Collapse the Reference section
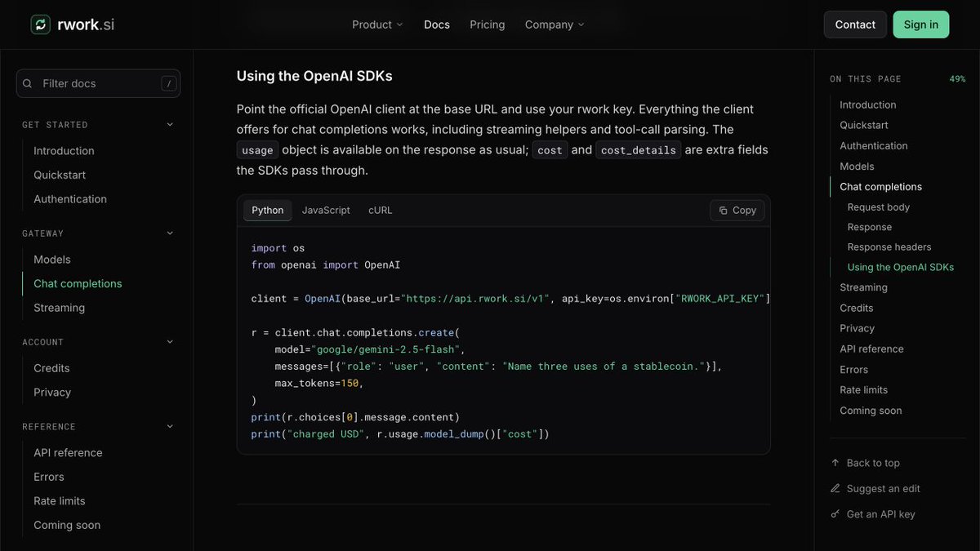This screenshot has width=980, height=551. [x=170, y=426]
